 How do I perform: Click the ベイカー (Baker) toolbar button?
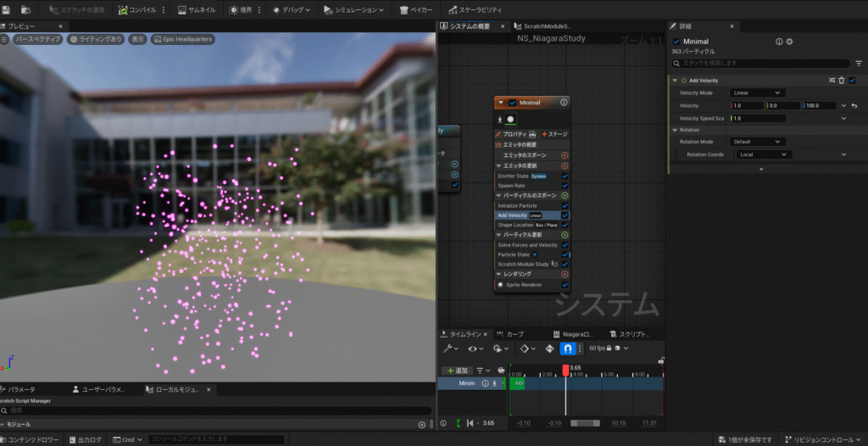point(415,10)
